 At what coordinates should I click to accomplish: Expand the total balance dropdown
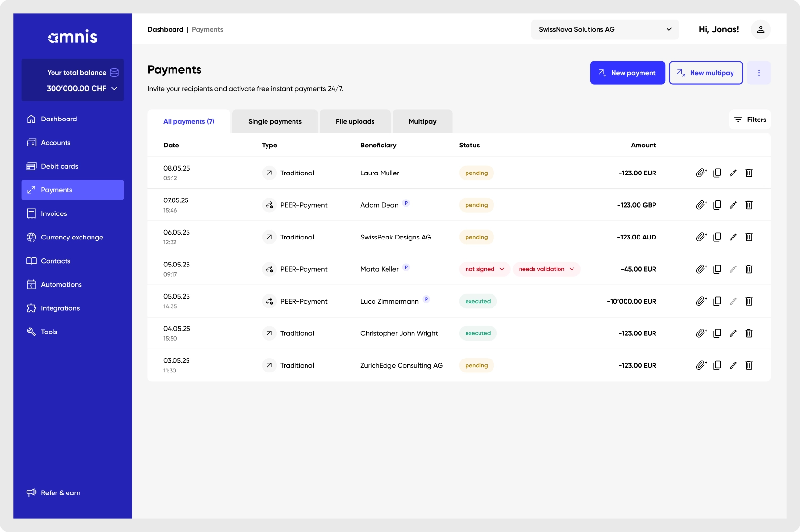[x=114, y=89]
